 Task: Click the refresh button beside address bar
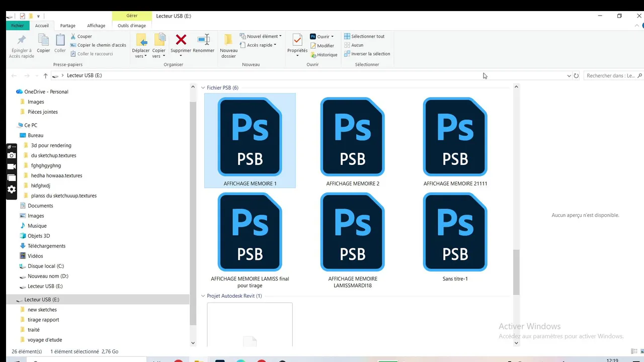[x=576, y=76]
